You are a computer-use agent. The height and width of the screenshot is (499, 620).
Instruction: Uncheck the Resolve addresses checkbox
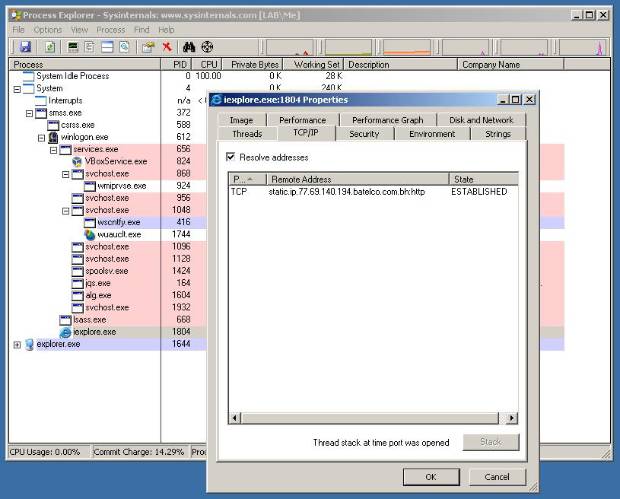232,157
